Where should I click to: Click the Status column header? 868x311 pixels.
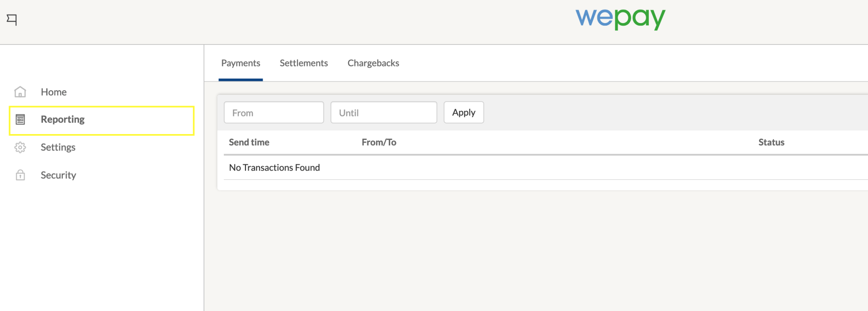(x=771, y=143)
